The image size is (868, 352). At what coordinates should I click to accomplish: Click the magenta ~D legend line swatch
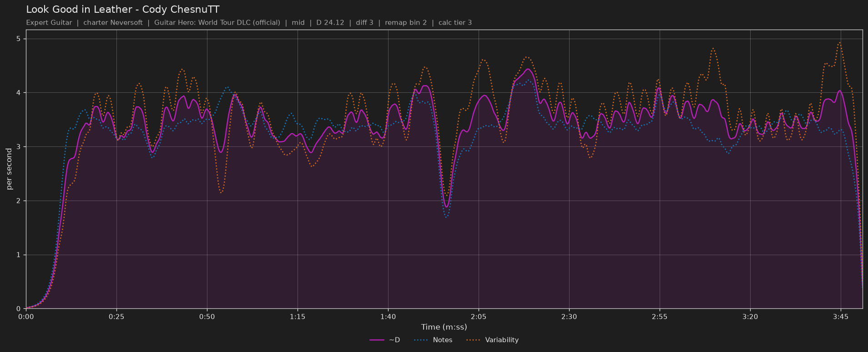tap(377, 340)
